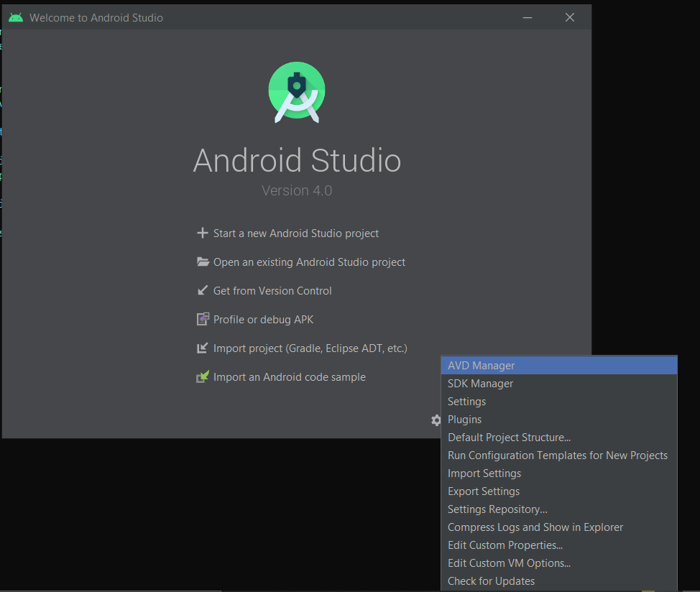Click the folder icon for Open an existing project
The image size is (700, 592).
coord(203,262)
